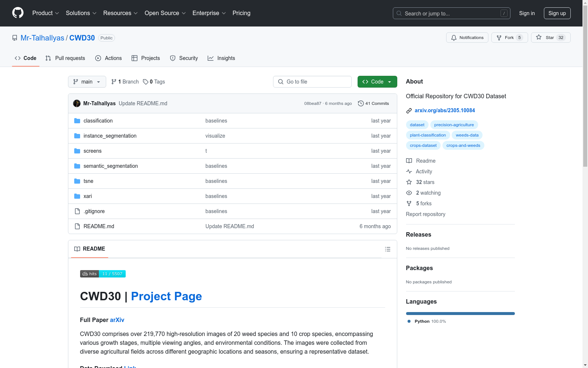This screenshot has height=368, width=588.
Task: Switch to the Actions tab
Action: [108, 58]
